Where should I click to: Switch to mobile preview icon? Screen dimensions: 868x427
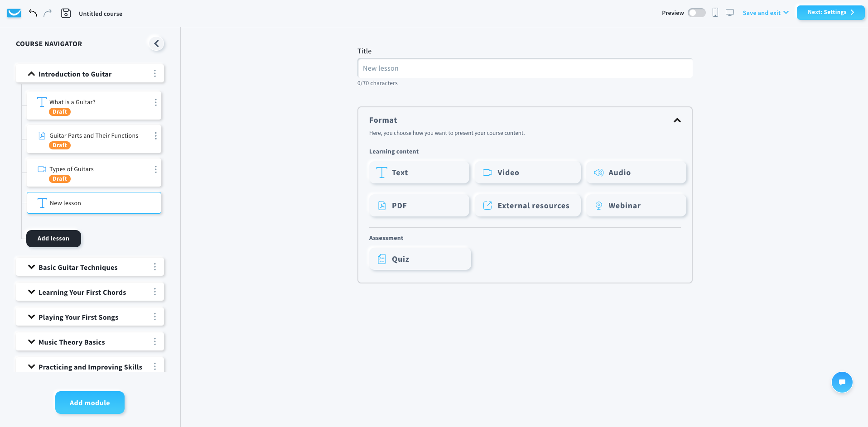click(x=715, y=13)
